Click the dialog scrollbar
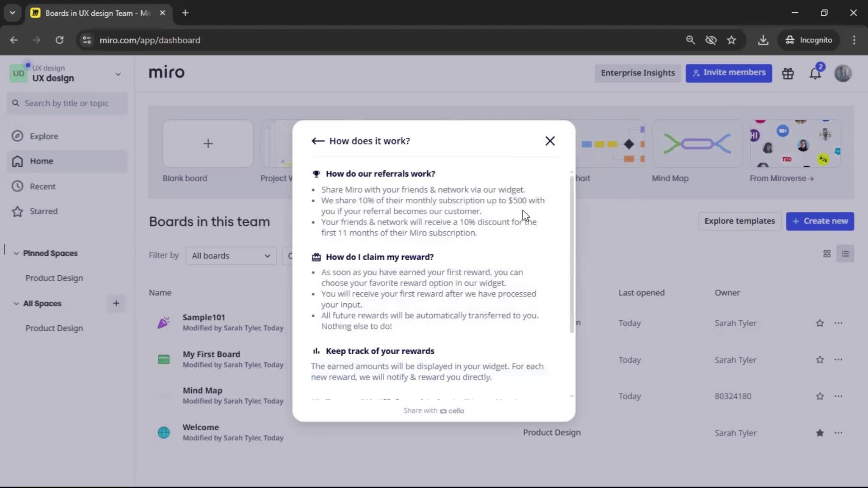The image size is (868, 488). tap(571, 254)
